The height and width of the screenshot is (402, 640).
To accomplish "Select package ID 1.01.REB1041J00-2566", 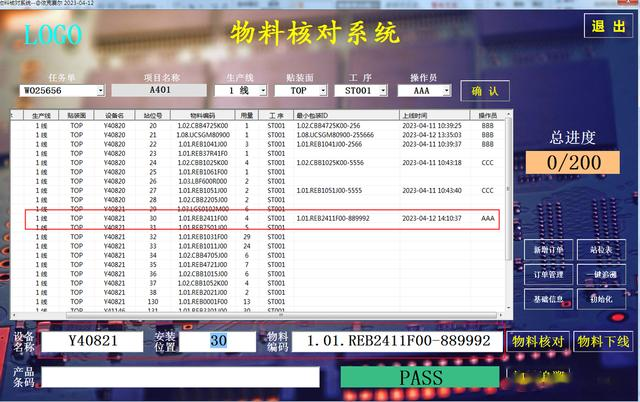I will tap(329, 144).
